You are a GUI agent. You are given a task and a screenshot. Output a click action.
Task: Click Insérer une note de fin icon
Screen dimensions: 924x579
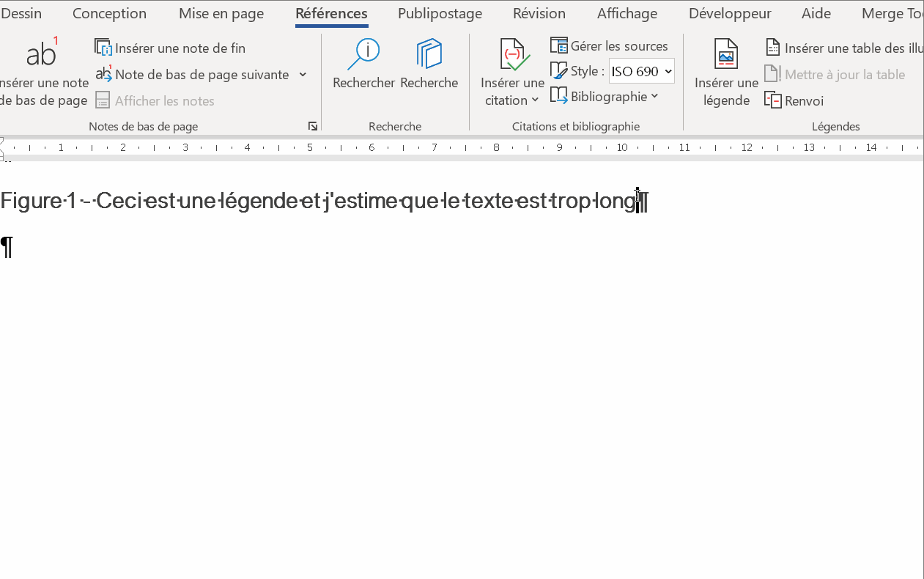pyautogui.click(x=103, y=48)
